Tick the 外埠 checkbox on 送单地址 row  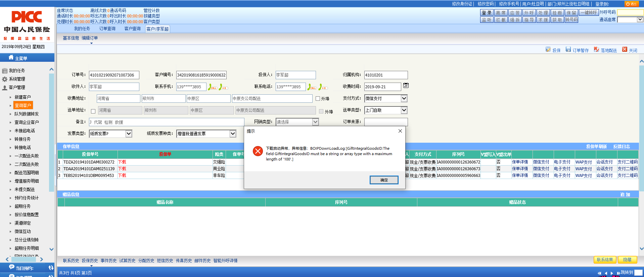321,111
